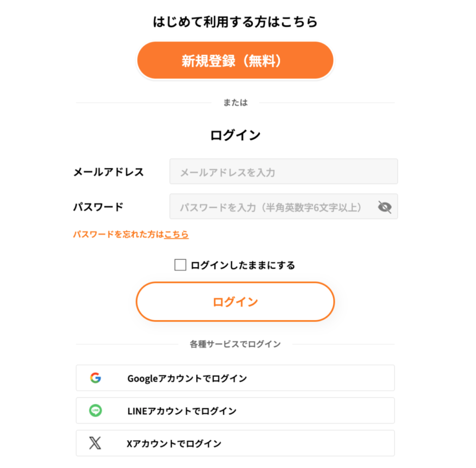The width and height of the screenshot is (476, 468).
Task: Click the はじめて利用する方はこちら heading
Action: coord(235,22)
